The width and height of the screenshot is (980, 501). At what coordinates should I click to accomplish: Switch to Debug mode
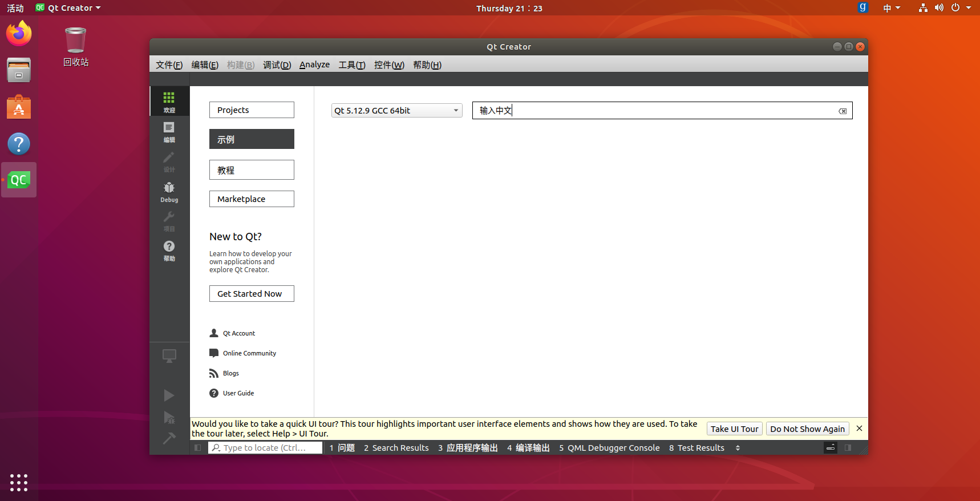pos(169,191)
